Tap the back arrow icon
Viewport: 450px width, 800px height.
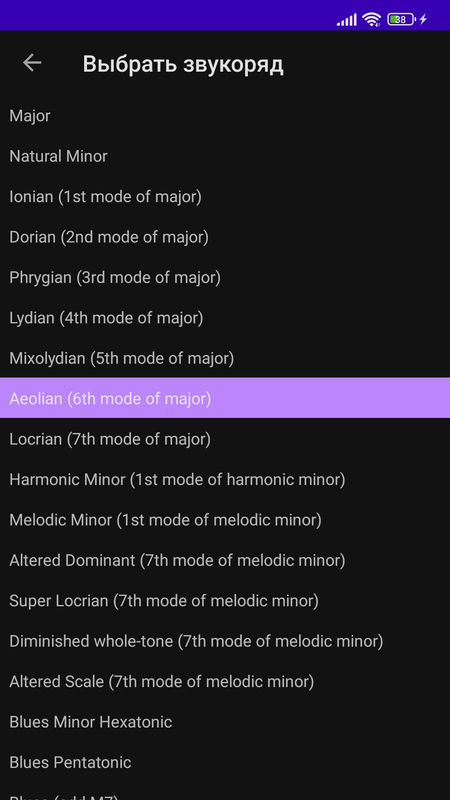pos(32,63)
